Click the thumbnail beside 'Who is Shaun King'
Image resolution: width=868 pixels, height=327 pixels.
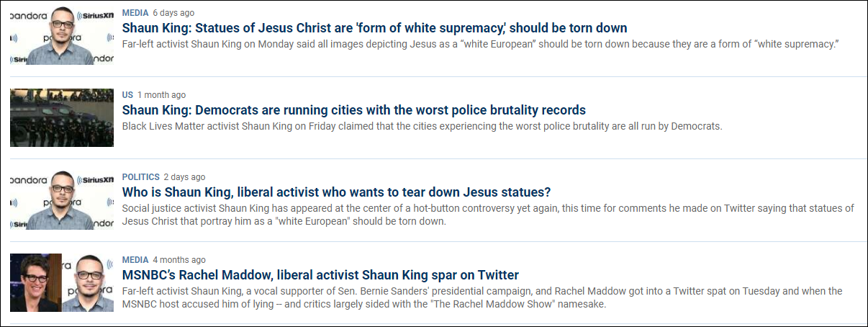62,200
